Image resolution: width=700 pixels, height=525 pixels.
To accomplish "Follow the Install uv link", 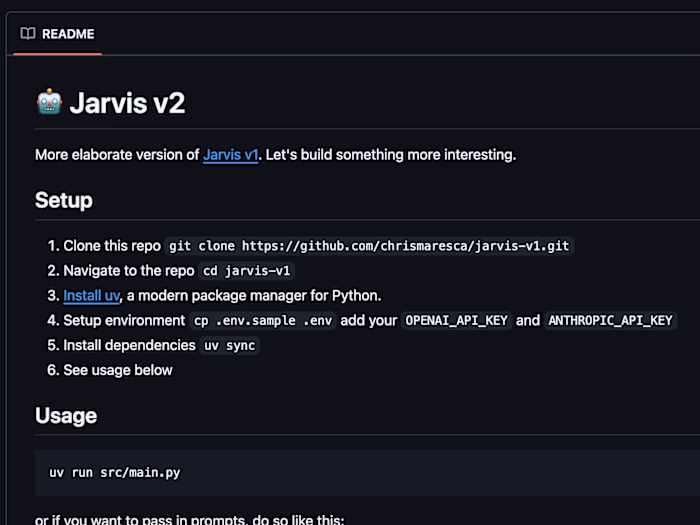I will [92, 296].
